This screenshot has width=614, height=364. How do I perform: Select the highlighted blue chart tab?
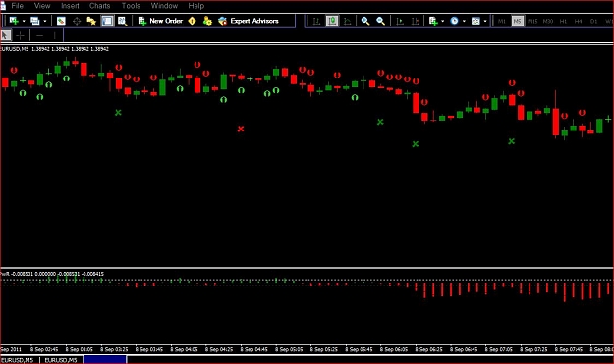pyautogui.click(x=105, y=360)
